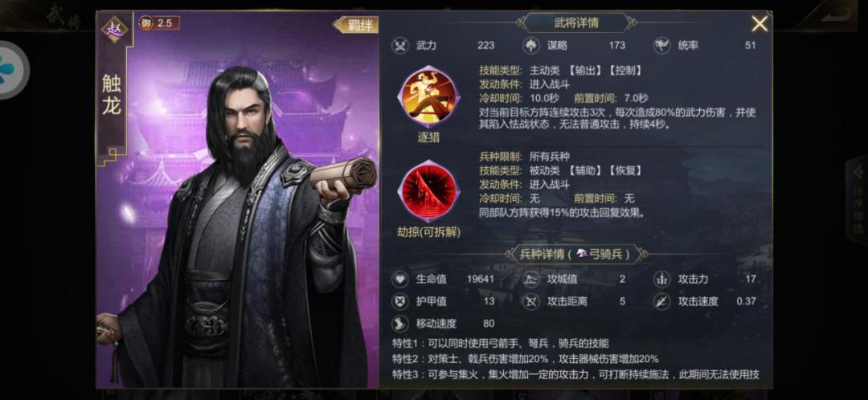
Task: Tap the 御 2.5 cost badge
Action: pos(159,23)
